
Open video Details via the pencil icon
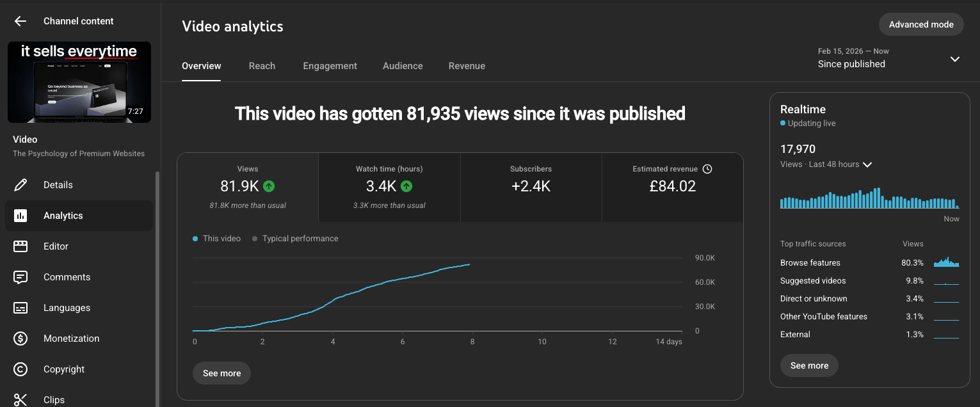click(x=20, y=184)
